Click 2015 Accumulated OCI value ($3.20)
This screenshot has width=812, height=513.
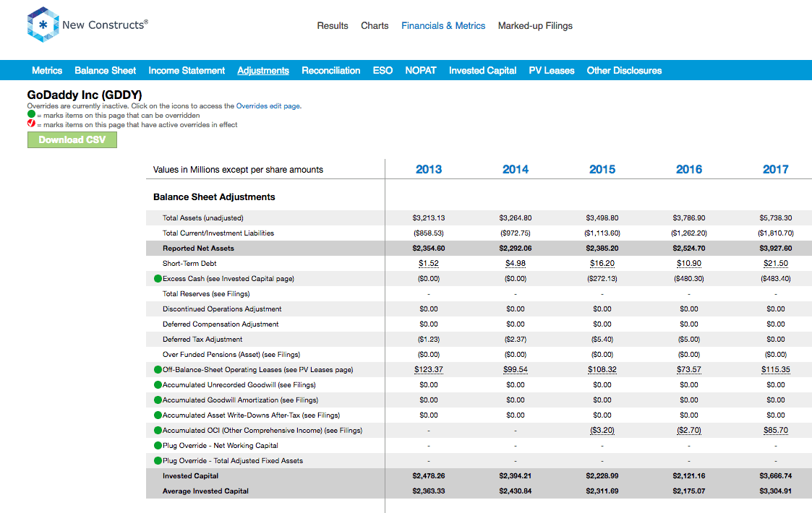tap(602, 430)
